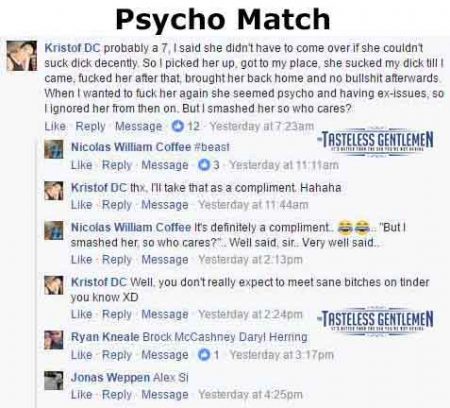Like the #beast comment
This screenshot has width=450, height=408.
(x=82, y=165)
